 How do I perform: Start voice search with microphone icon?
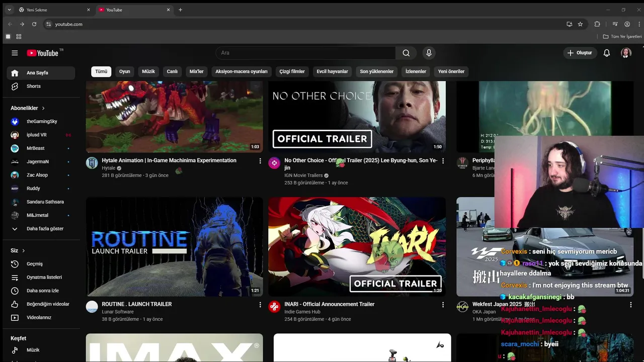pyautogui.click(x=429, y=53)
